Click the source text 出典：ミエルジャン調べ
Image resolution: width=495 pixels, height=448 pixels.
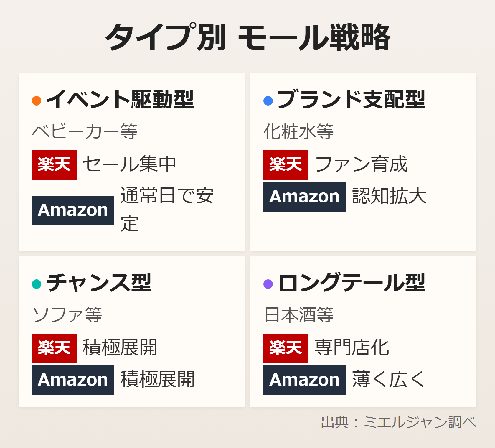click(x=398, y=422)
